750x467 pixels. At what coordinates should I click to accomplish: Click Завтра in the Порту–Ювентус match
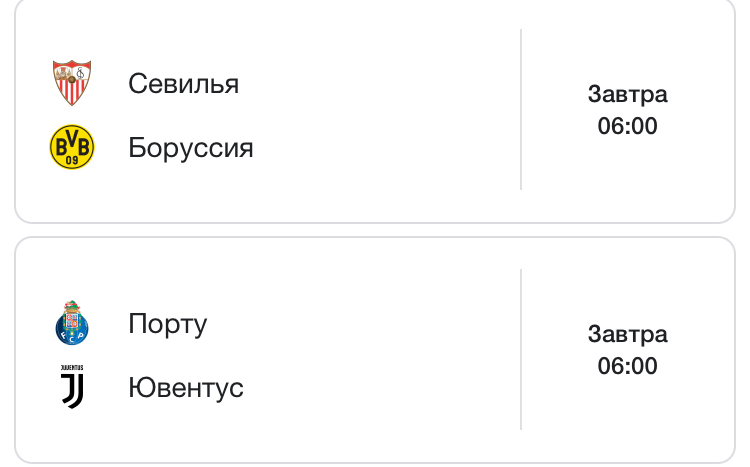click(x=627, y=335)
